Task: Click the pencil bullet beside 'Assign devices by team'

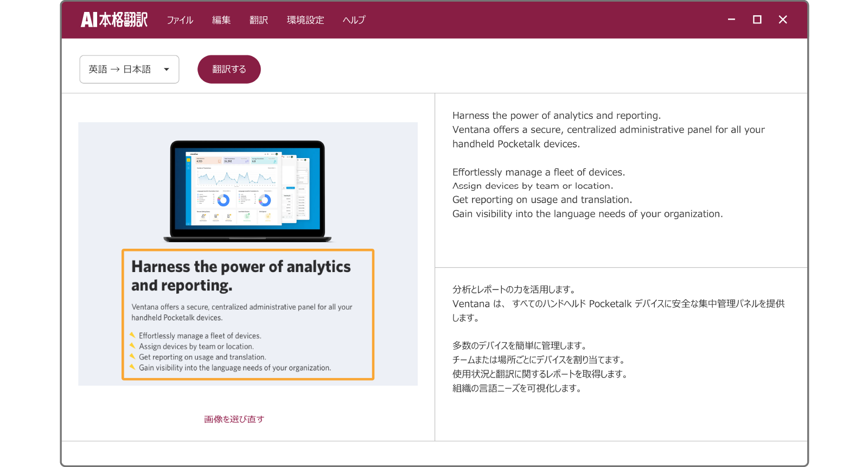Action: point(132,346)
